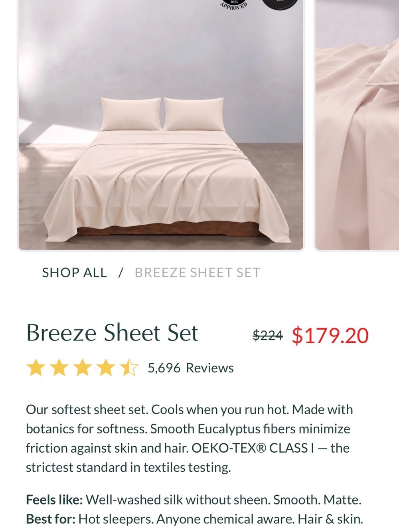This screenshot has height=532, width=399.
Task: Click the third gold rating star
Action: pyautogui.click(x=83, y=368)
